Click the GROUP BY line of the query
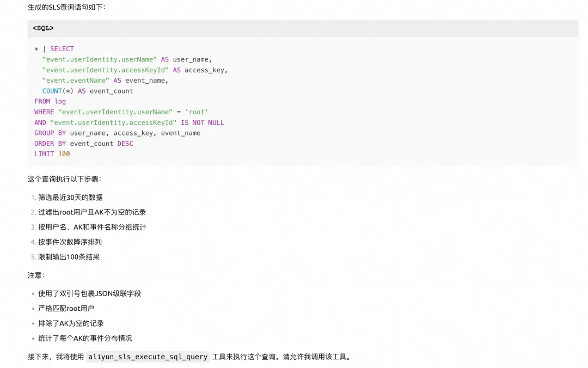The height and width of the screenshot is (368, 588). tap(117, 133)
